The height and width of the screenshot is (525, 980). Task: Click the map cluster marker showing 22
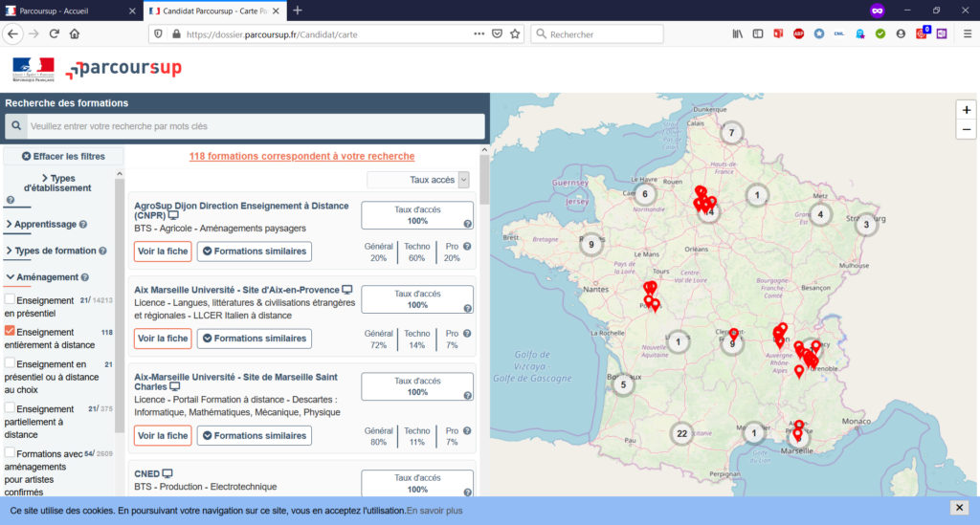[681, 433]
